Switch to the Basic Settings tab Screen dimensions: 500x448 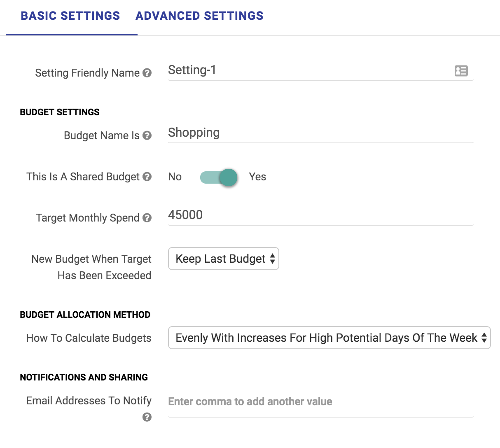click(x=70, y=16)
